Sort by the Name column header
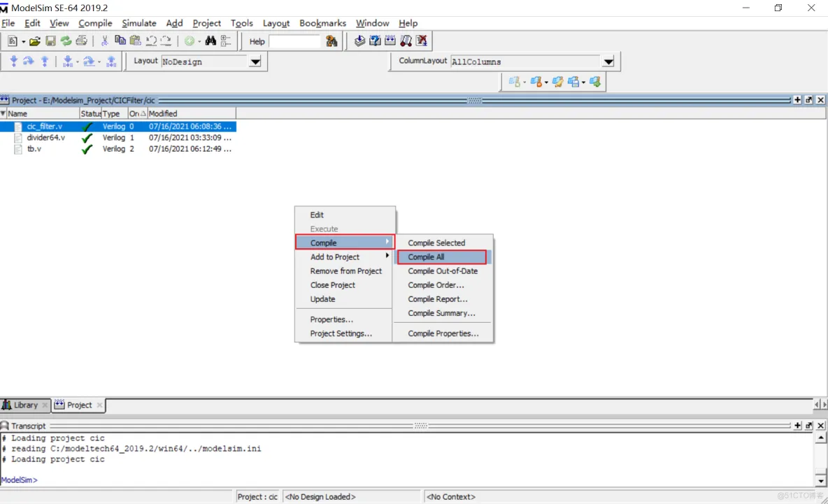This screenshot has width=828, height=504. pyautogui.click(x=42, y=113)
